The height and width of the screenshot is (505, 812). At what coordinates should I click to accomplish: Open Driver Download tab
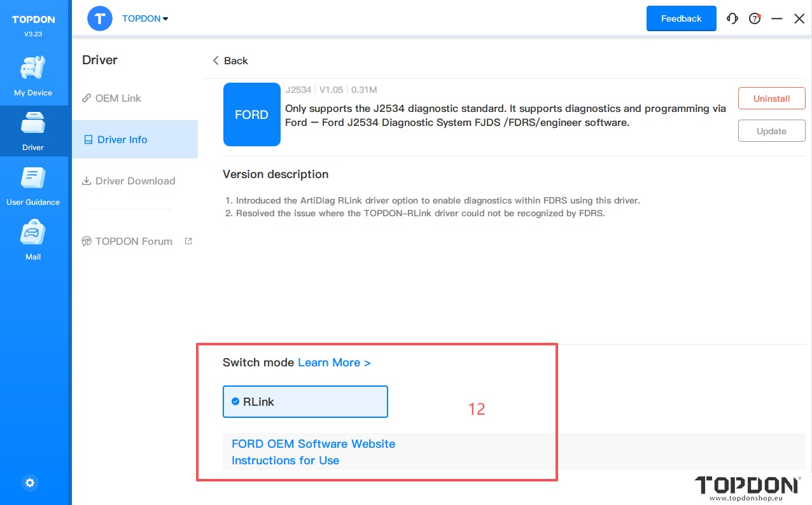135,181
